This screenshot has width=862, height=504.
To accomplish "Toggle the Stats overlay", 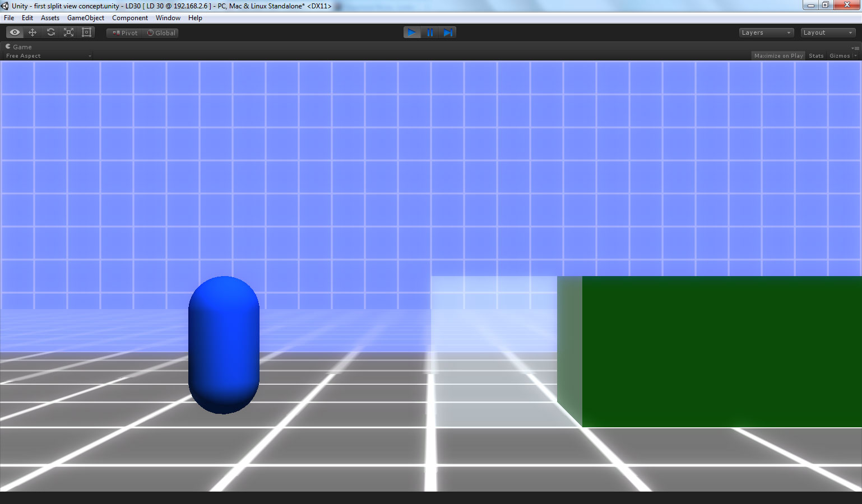I will [816, 55].
